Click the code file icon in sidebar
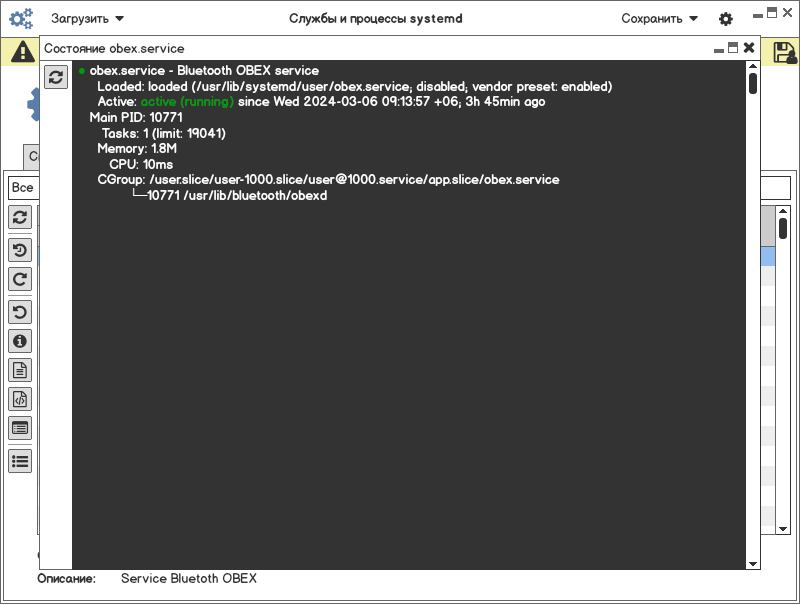 [20, 399]
